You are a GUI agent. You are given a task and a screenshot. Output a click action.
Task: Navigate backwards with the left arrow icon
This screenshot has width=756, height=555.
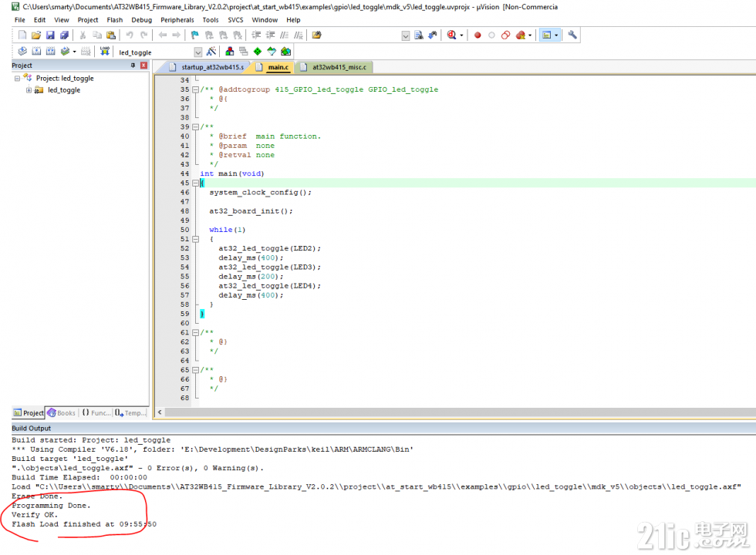[x=163, y=35]
